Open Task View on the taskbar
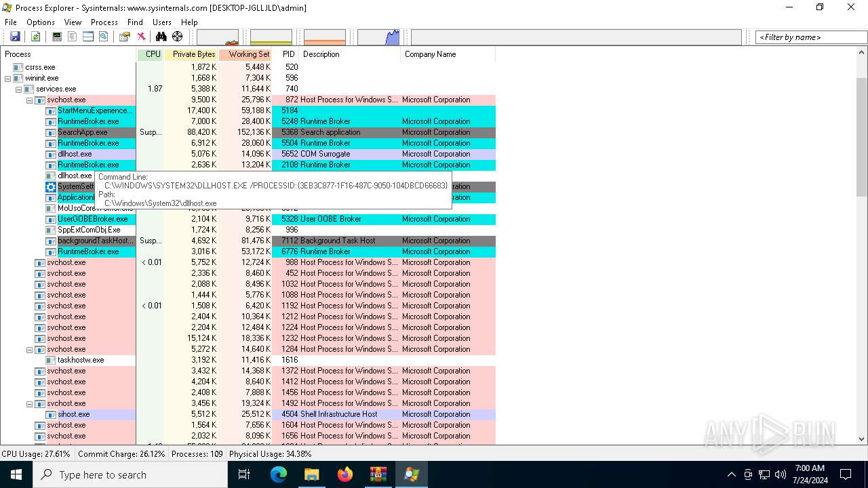This screenshot has width=868, height=488. pyautogui.click(x=244, y=474)
